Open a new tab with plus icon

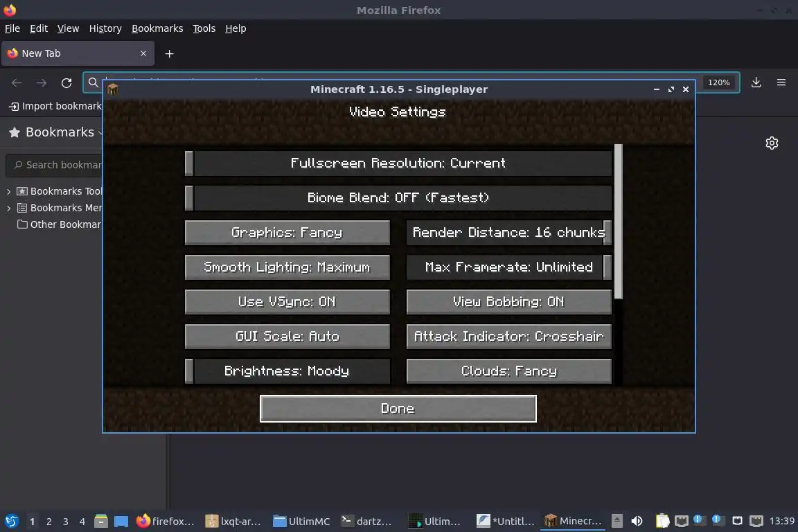click(x=170, y=53)
